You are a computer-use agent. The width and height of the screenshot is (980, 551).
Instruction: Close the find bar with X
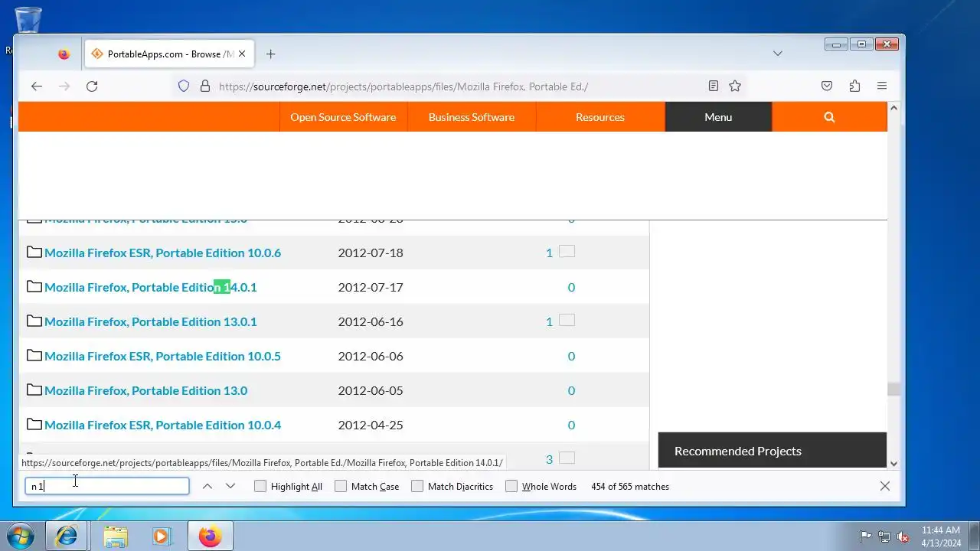885,486
